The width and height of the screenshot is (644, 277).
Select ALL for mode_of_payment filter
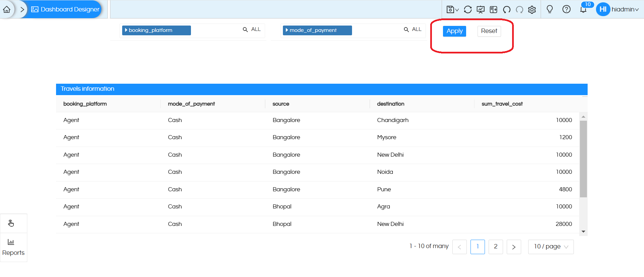coord(417,29)
